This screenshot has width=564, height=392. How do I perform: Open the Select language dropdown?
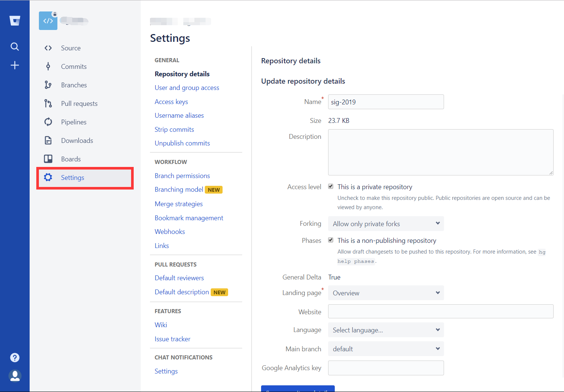(x=386, y=330)
